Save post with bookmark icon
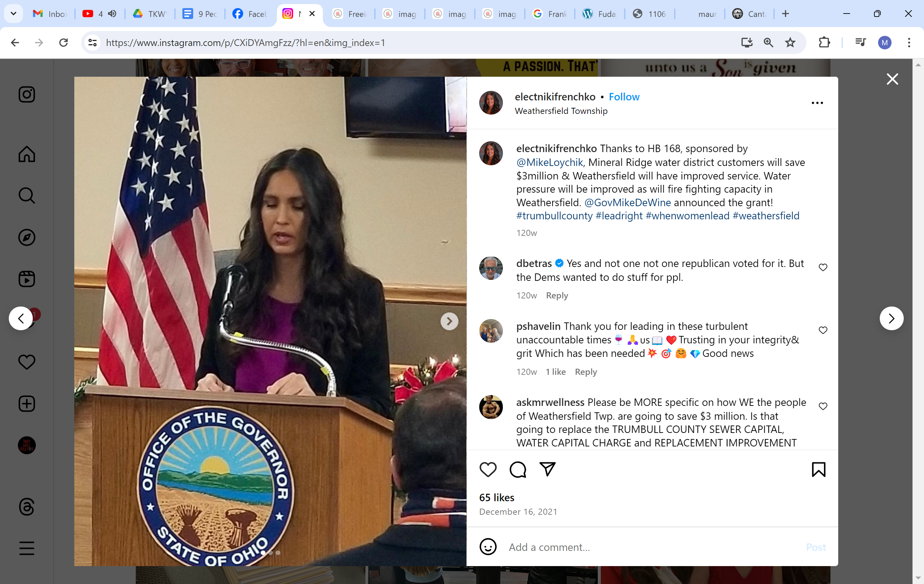924x584 pixels. (x=819, y=469)
